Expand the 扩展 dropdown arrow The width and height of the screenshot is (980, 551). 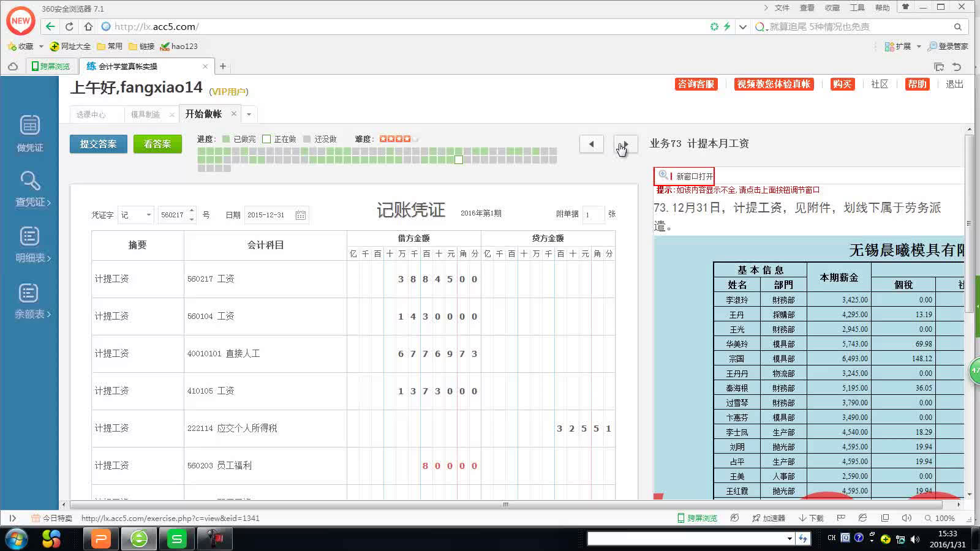coord(919,47)
